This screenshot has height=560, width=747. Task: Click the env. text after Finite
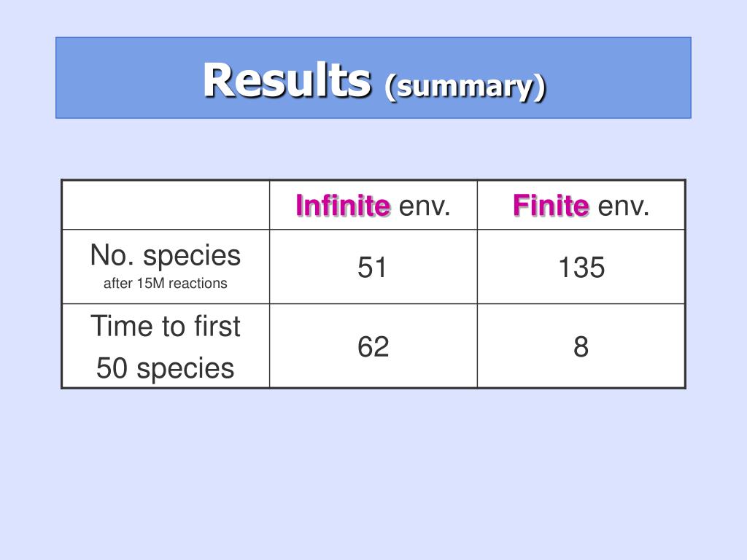click(623, 206)
